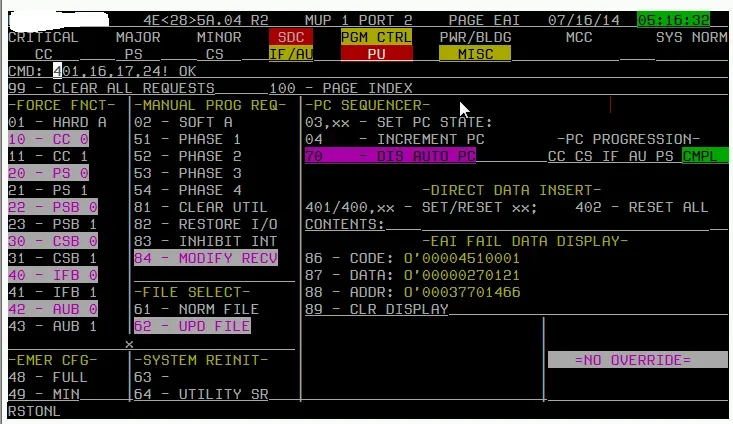Click green CMPL progression indicator
The image size is (733, 424).
[x=704, y=156]
